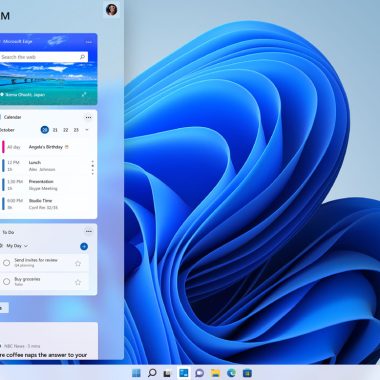Open Teams Chat from taskbar
This screenshot has height=380, width=380.
199,373
